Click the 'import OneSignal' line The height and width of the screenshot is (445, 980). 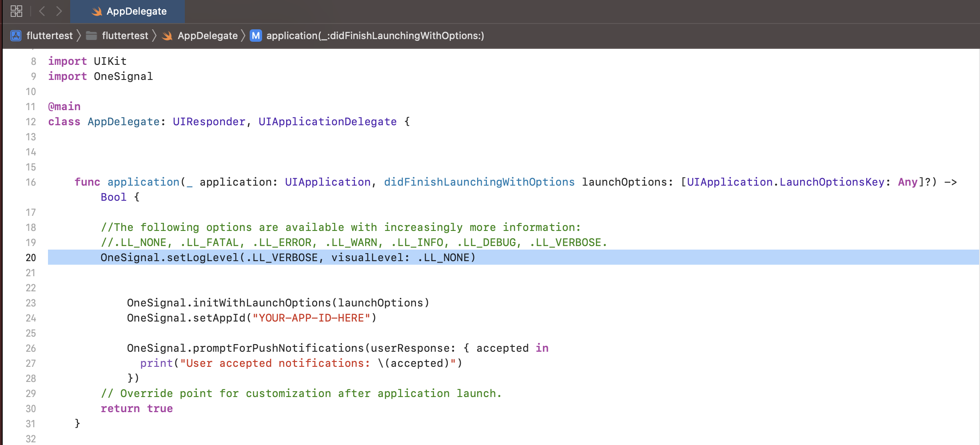tap(100, 76)
